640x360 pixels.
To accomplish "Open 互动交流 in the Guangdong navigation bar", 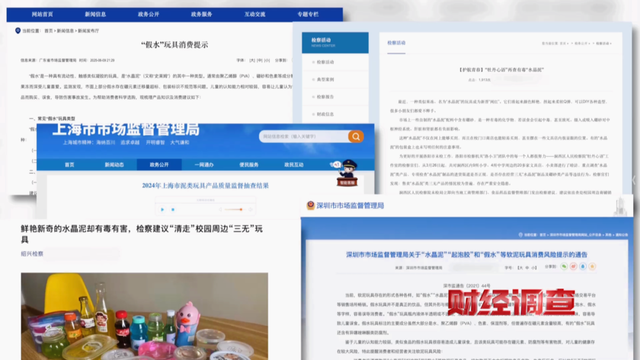I will click(x=255, y=14).
